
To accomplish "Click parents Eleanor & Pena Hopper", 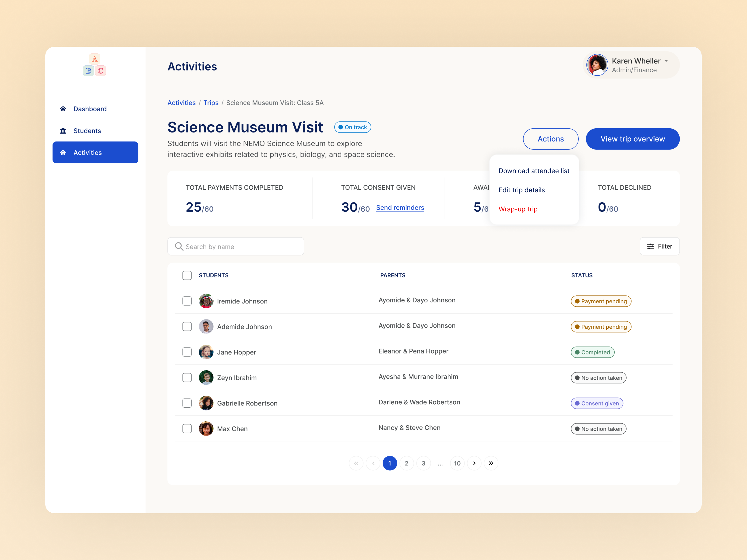I will click(413, 351).
